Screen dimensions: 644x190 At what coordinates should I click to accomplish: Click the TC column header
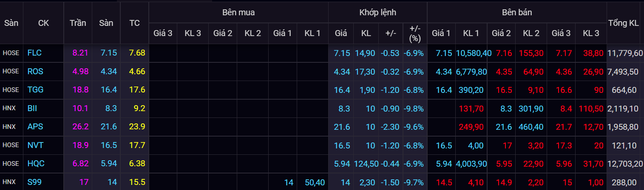tap(134, 23)
